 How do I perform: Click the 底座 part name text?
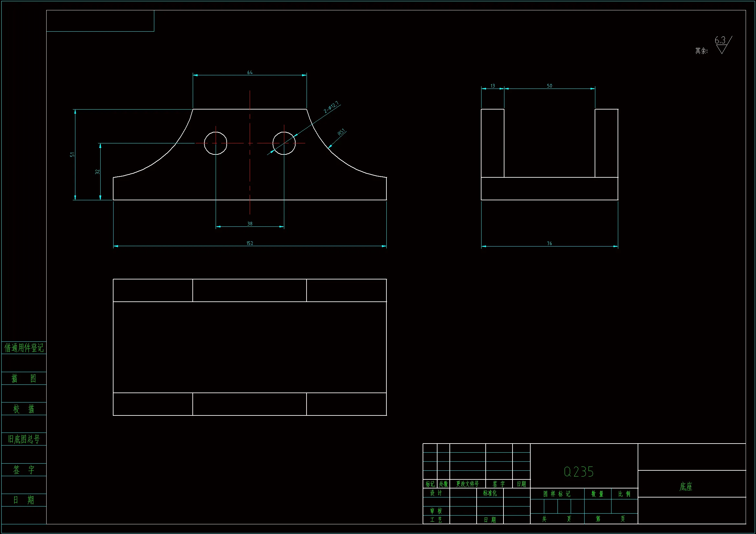click(686, 487)
